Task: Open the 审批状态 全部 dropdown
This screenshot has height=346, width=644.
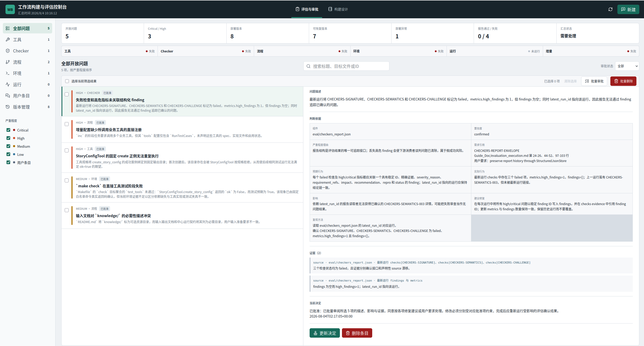Action: point(627,66)
